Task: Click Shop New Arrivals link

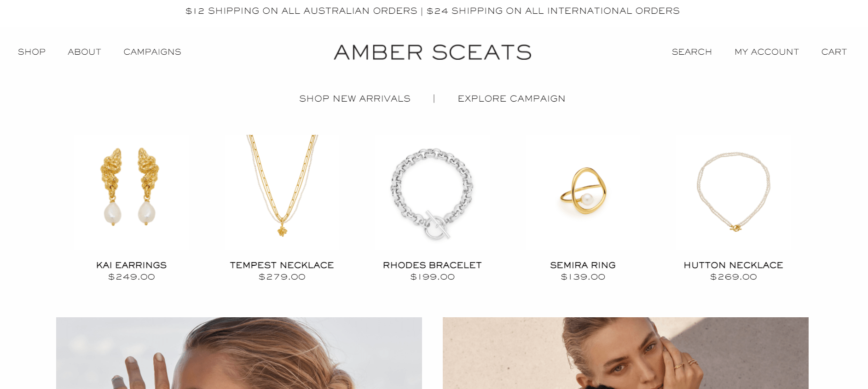Action: pyautogui.click(x=355, y=98)
